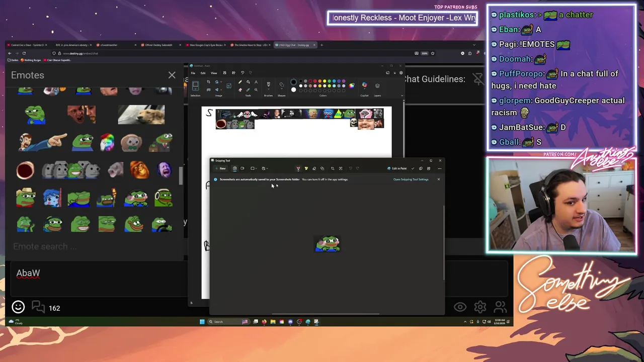This screenshot has height=362, width=644.
Task: Switch Snipping Tool to video record mode
Action: click(x=243, y=168)
